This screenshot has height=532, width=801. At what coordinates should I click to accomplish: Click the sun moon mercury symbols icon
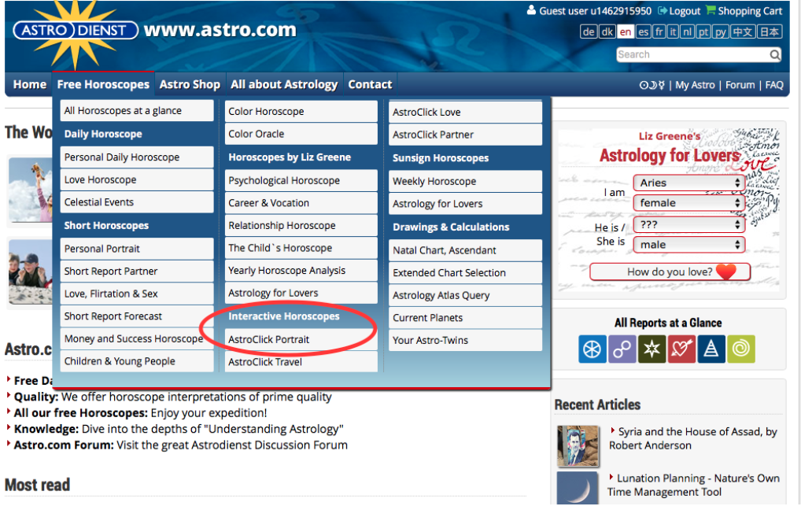652,85
